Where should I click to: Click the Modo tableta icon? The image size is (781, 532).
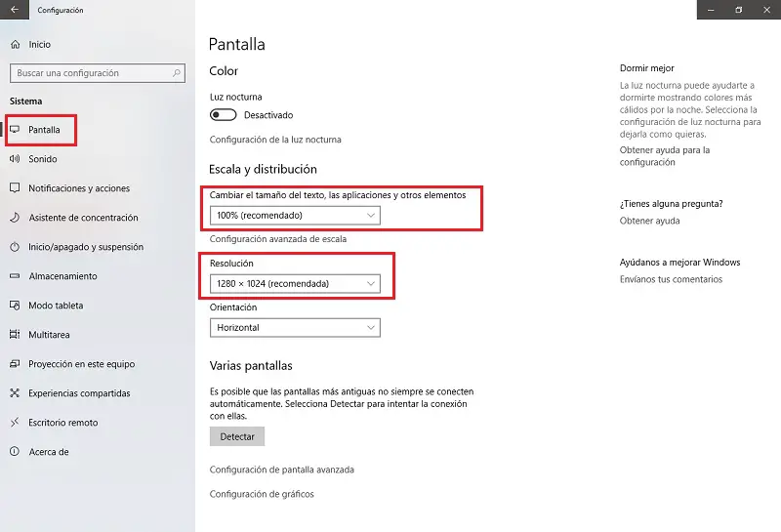[x=15, y=306]
